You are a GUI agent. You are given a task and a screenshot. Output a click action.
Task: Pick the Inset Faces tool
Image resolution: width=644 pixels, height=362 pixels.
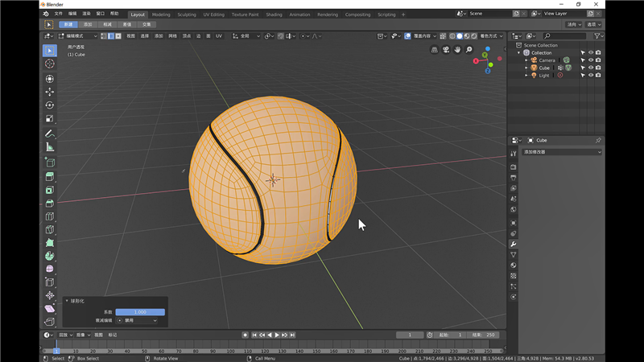point(50,190)
